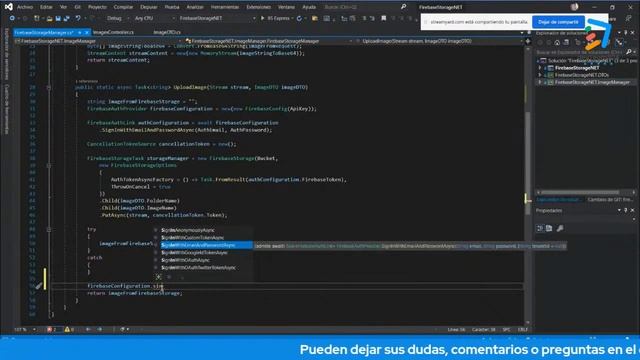Select the Solución 'FirebaseStorageNET' root node

(587, 61)
